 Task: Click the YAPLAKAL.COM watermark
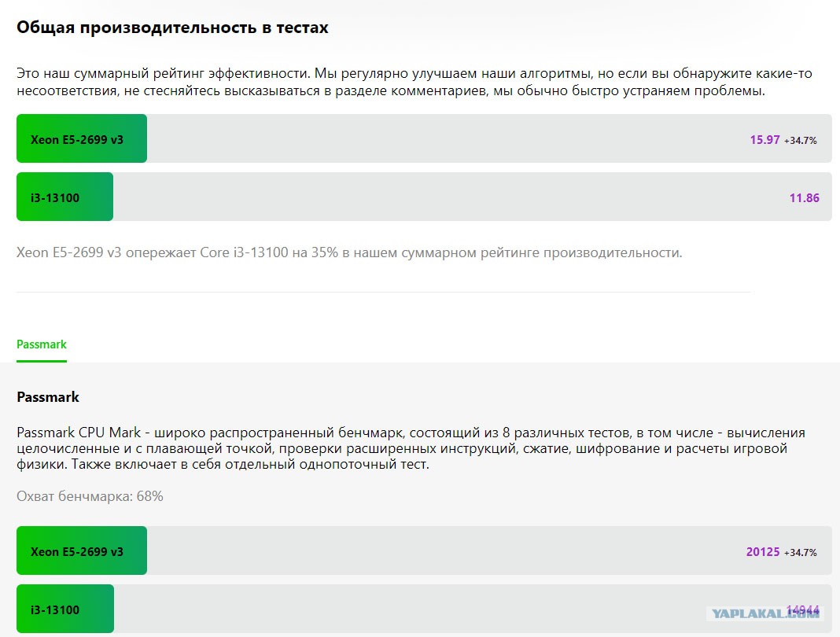click(765, 614)
